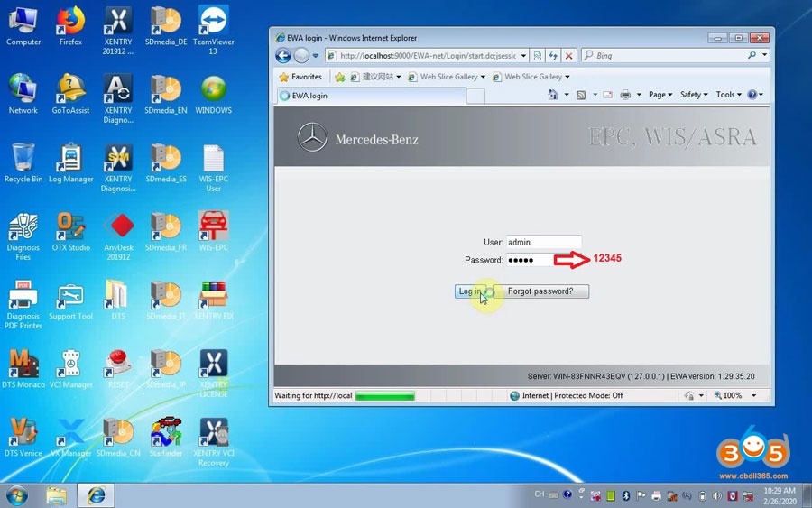
Task: Open VCI Manager desktop shortcut
Action: [x=70, y=369]
